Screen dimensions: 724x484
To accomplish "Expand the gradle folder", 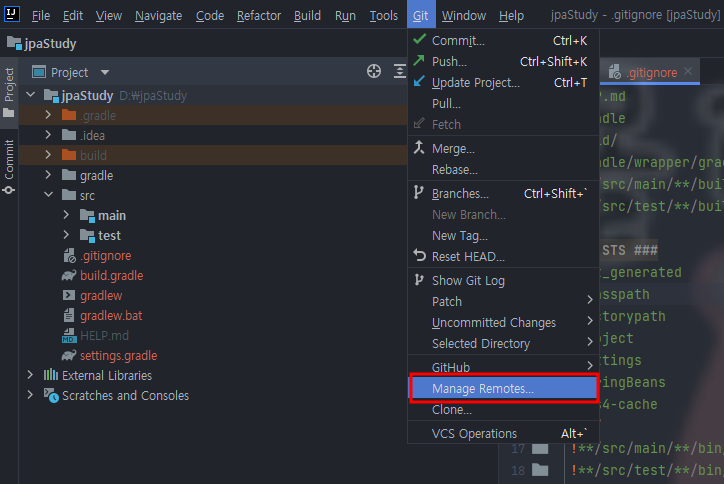I will pos(48,175).
